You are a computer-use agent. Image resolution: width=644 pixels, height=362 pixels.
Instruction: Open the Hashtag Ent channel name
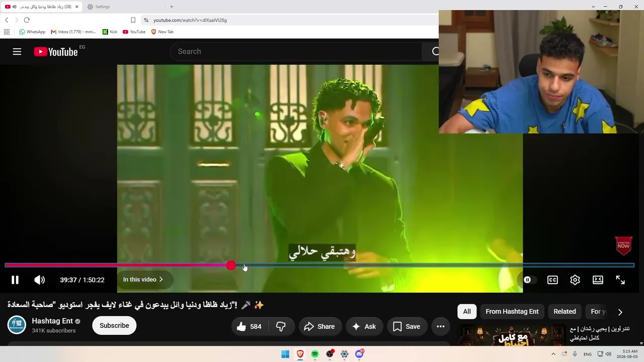point(52,321)
